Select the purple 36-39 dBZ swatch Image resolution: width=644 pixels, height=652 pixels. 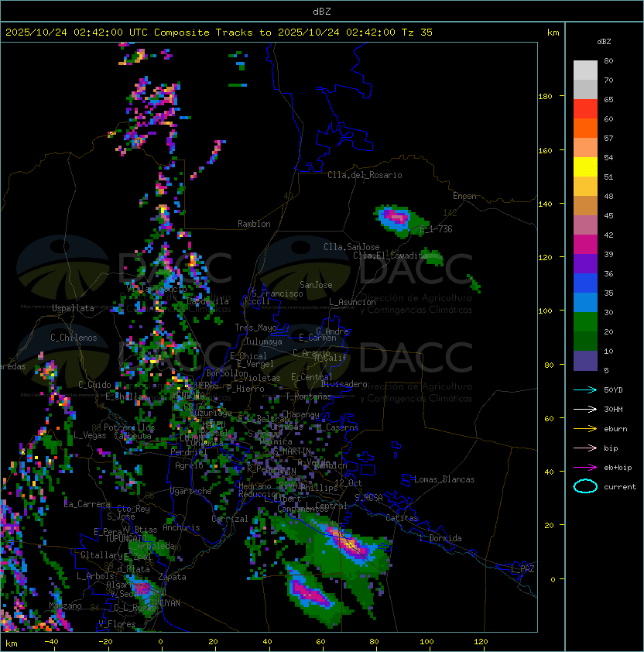pyautogui.click(x=585, y=264)
